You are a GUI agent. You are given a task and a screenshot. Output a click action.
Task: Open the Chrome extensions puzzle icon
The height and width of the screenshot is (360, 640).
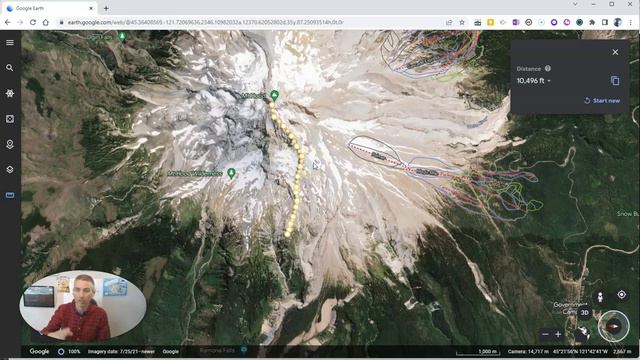[x=592, y=22]
